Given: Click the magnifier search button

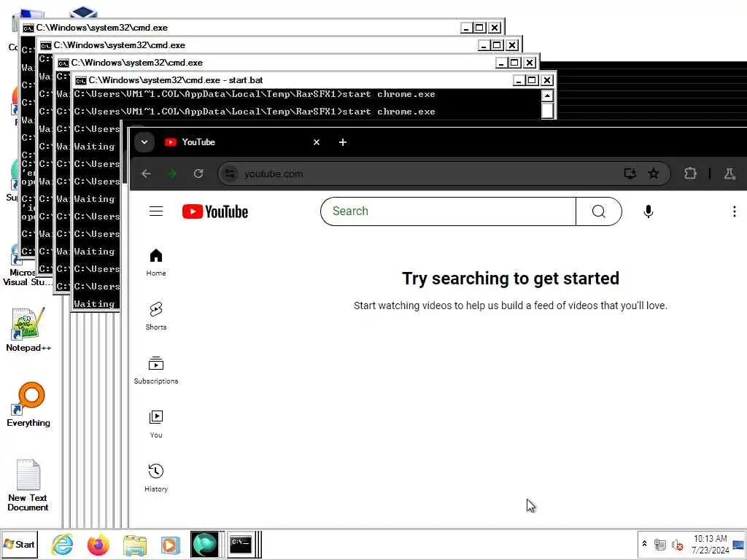Looking at the screenshot, I should pos(598,211).
